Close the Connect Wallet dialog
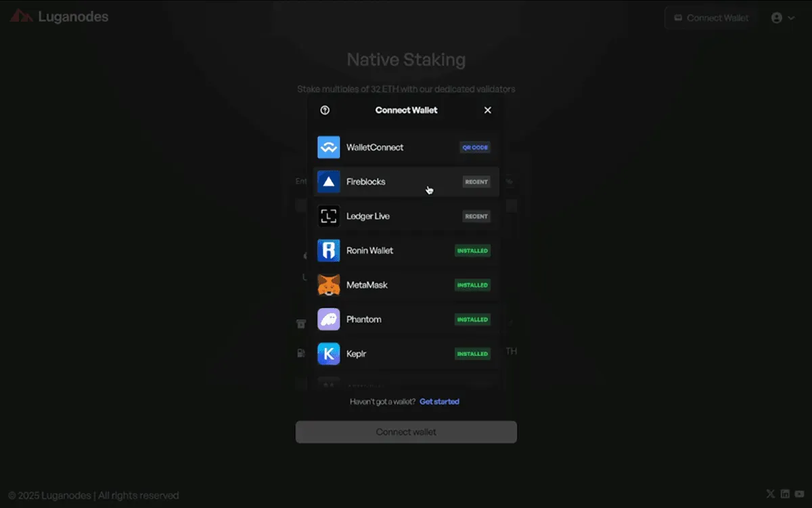Viewport: 812px width, 508px height. pyautogui.click(x=488, y=110)
